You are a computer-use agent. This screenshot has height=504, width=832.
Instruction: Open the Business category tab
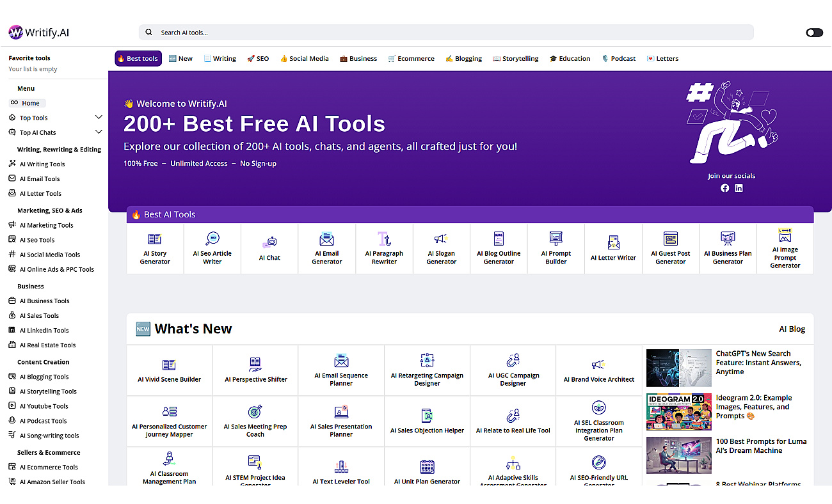pos(358,58)
